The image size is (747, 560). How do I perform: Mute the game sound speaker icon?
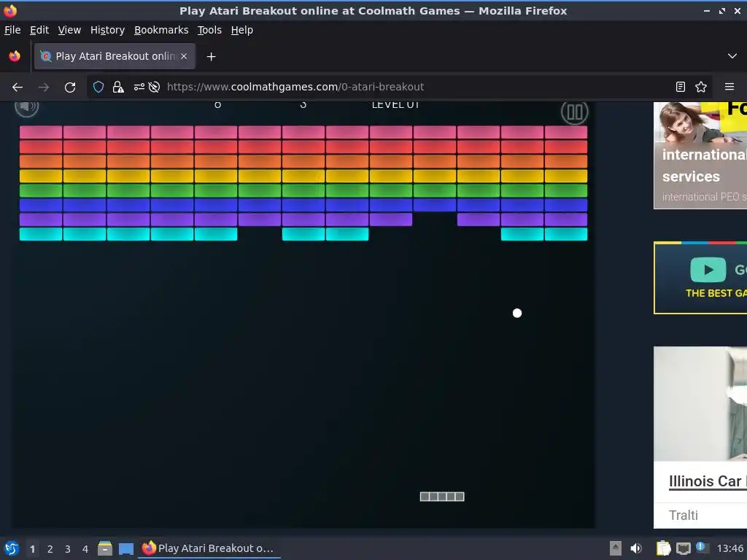27,108
